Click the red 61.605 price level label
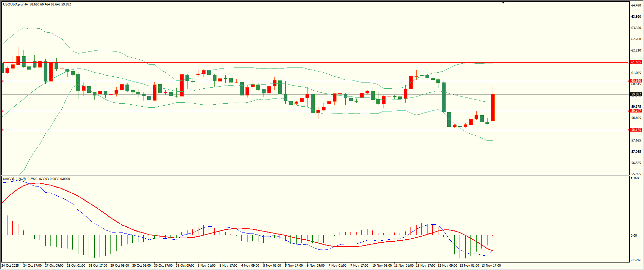 pos(636,62)
